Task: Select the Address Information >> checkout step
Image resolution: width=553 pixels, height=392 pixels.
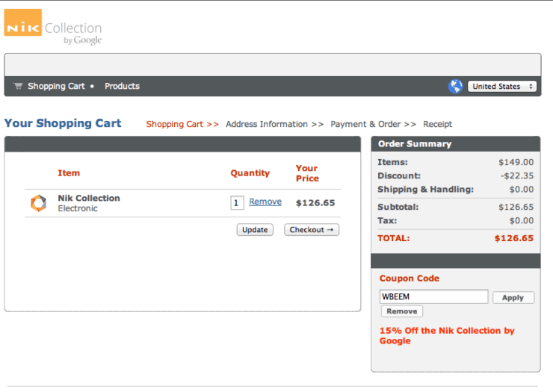Action: tap(274, 124)
